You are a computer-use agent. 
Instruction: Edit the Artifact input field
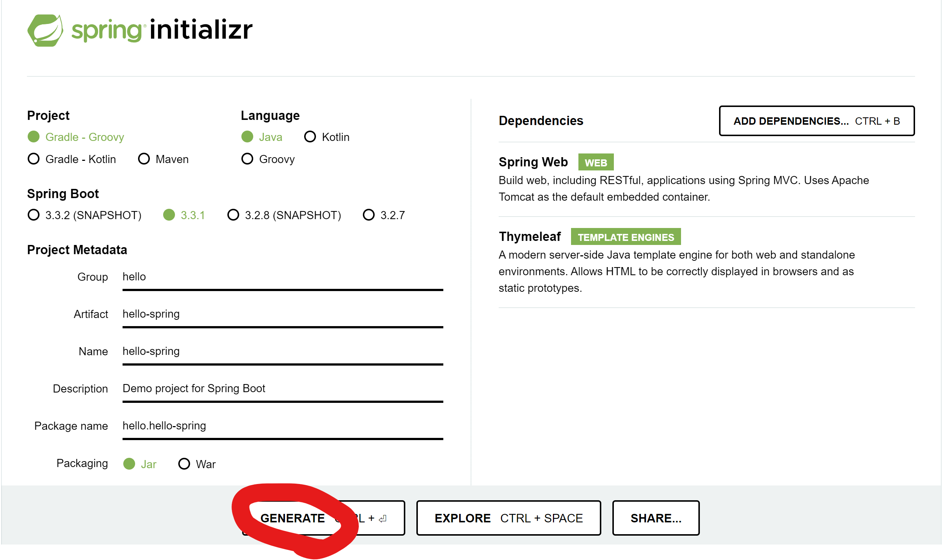(x=283, y=315)
